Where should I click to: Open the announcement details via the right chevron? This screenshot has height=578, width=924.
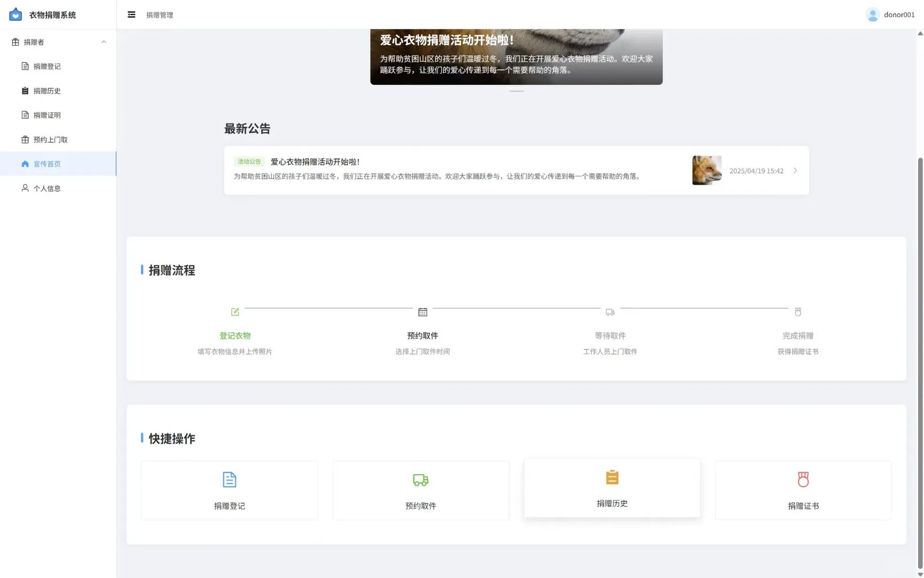(795, 170)
